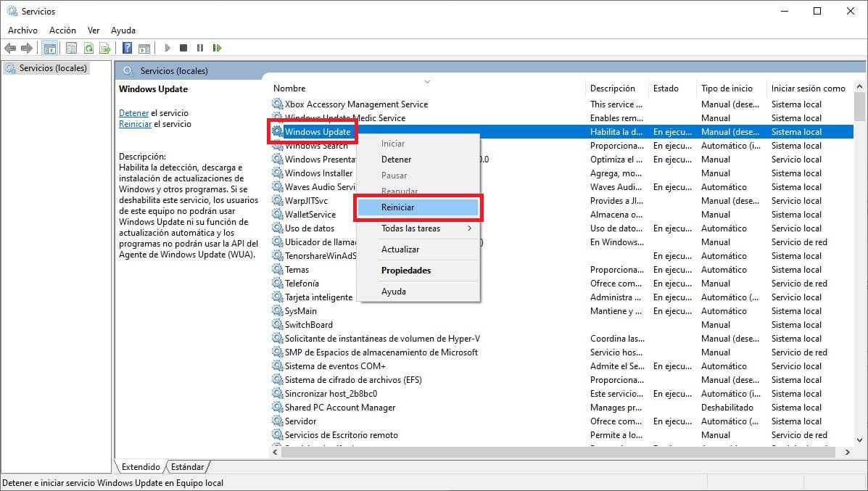Switch to the Extendido tab
The width and height of the screenshot is (868, 491).
pyautogui.click(x=141, y=466)
